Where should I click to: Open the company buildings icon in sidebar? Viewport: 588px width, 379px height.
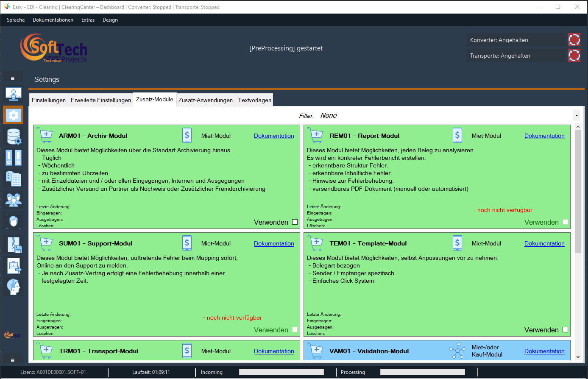point(14,178)
